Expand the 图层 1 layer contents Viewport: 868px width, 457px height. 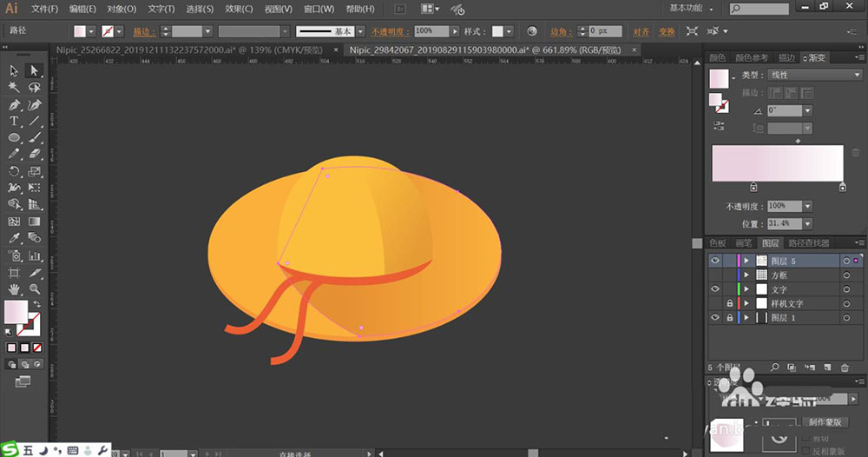746,318
